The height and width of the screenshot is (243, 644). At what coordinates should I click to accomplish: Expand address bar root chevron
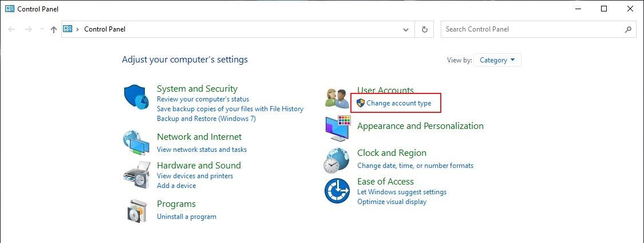pos(78,29)
